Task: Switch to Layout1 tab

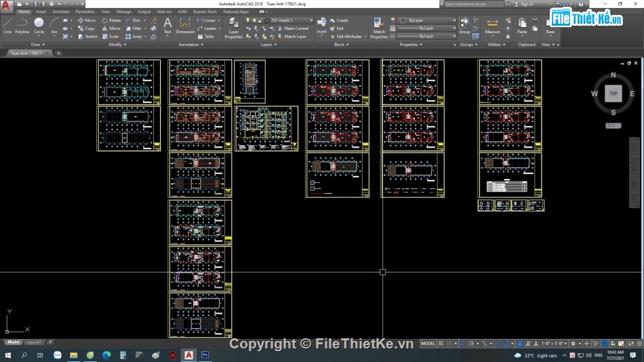Action: (33, 342)
